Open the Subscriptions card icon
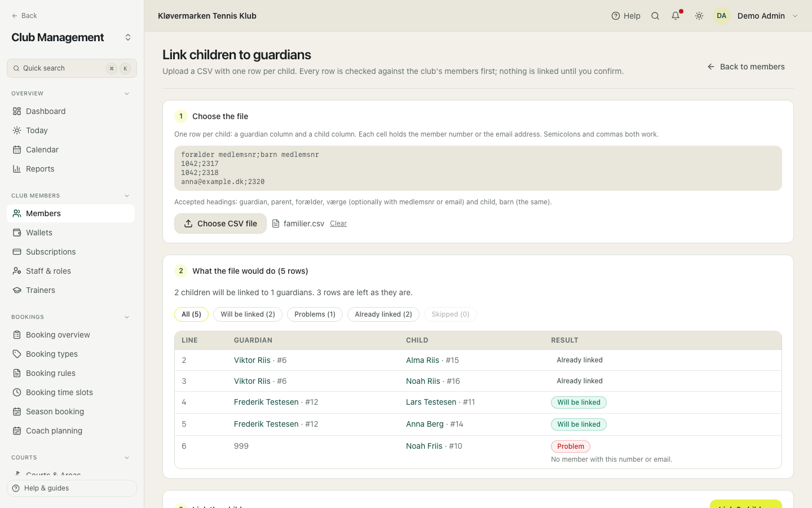812x508 pixels. point(17,252)
